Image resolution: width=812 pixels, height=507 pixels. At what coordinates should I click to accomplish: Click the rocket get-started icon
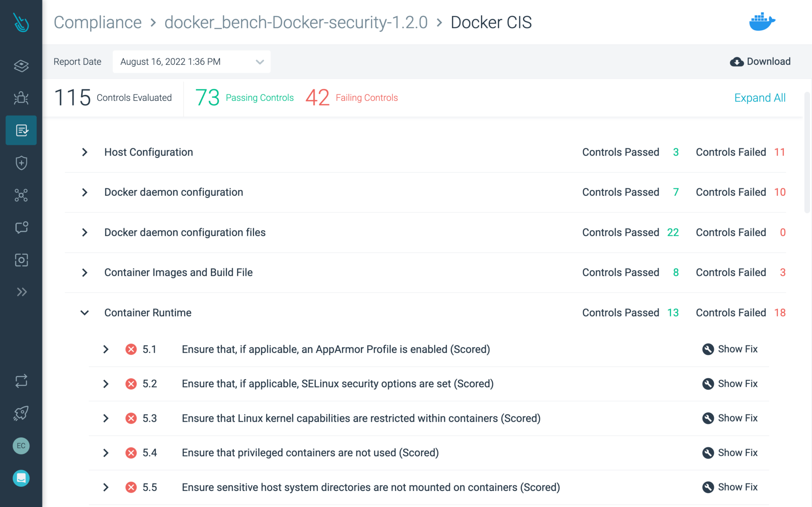pyautogui.click(x=21, y=413)
